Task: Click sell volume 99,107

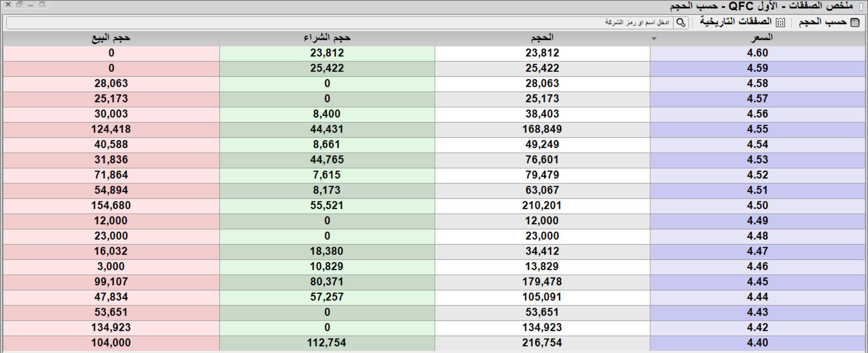Action: (111, 282)
